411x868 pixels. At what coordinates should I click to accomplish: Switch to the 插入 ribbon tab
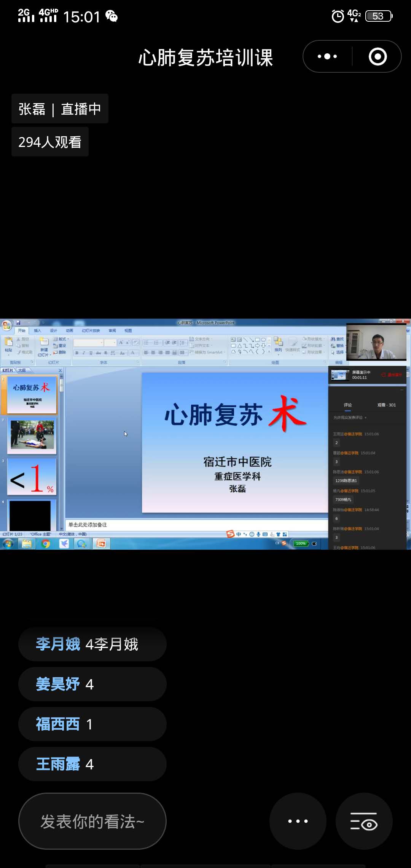coord(37,330)
